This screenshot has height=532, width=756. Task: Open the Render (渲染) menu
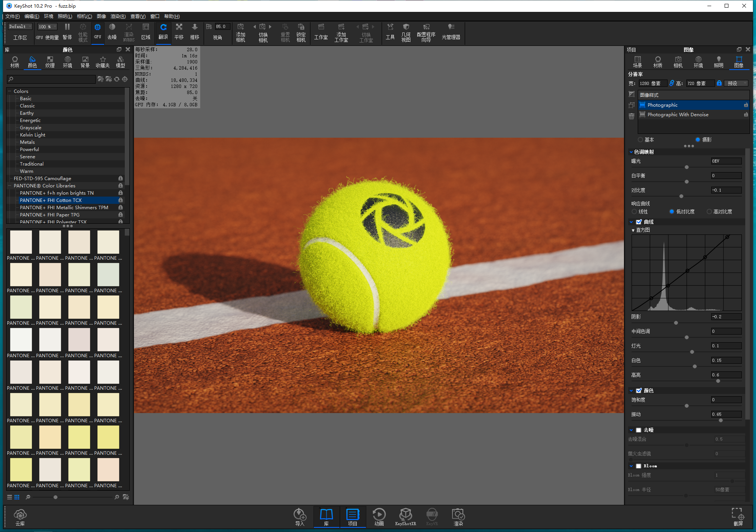(x=118, y=16)
